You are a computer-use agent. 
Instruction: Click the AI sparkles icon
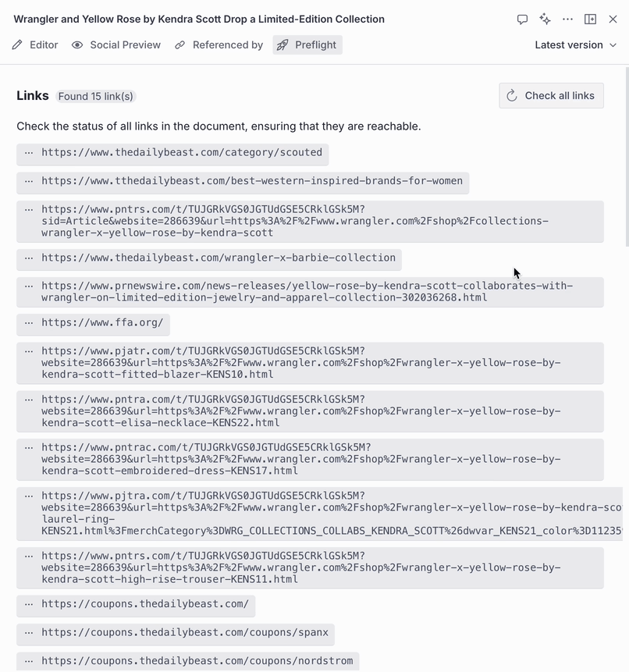click(545, 20)
